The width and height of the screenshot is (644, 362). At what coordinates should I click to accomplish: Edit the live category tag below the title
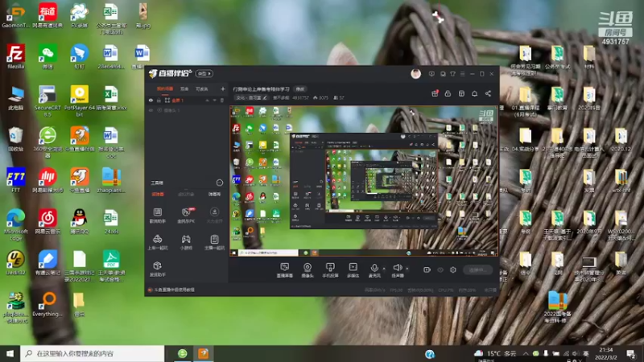click(x=251, y=97)
